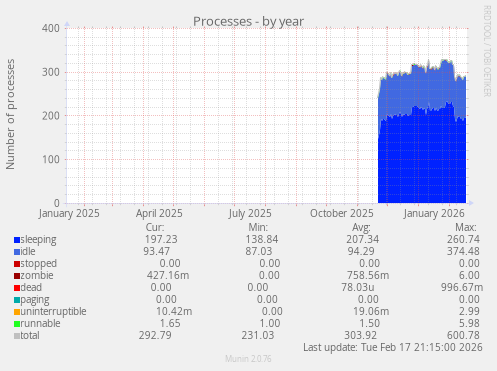
Task: Click the 'Cur:' column header
Action: (x=155, y=227)
